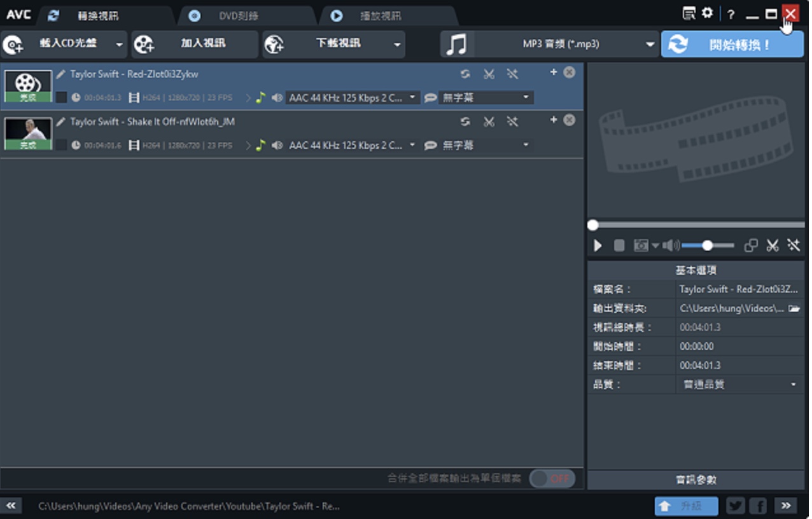Remove Taylor Swift - Red from list
Image resolution: width=812 pixels, height=519 pixels.
coord(570,73)
